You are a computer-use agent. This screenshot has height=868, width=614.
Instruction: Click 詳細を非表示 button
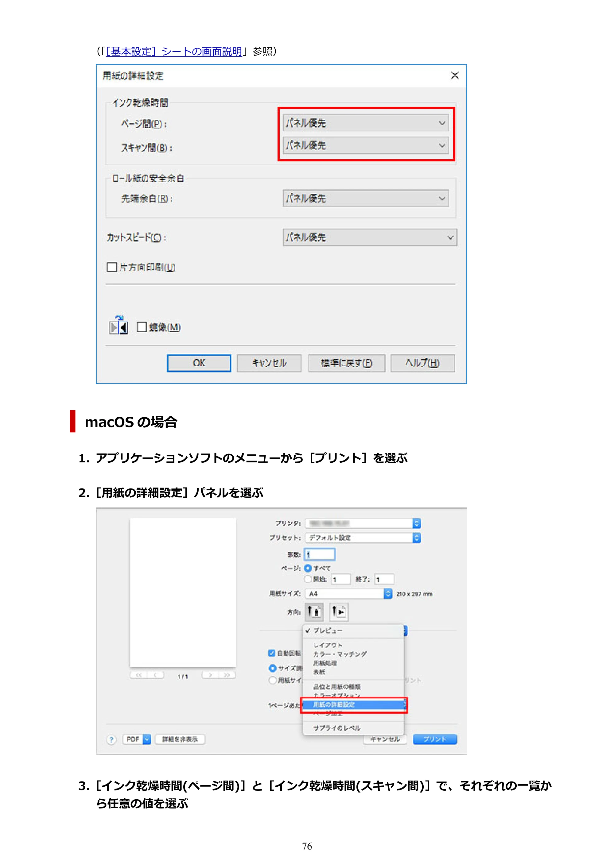click(180, 739)
